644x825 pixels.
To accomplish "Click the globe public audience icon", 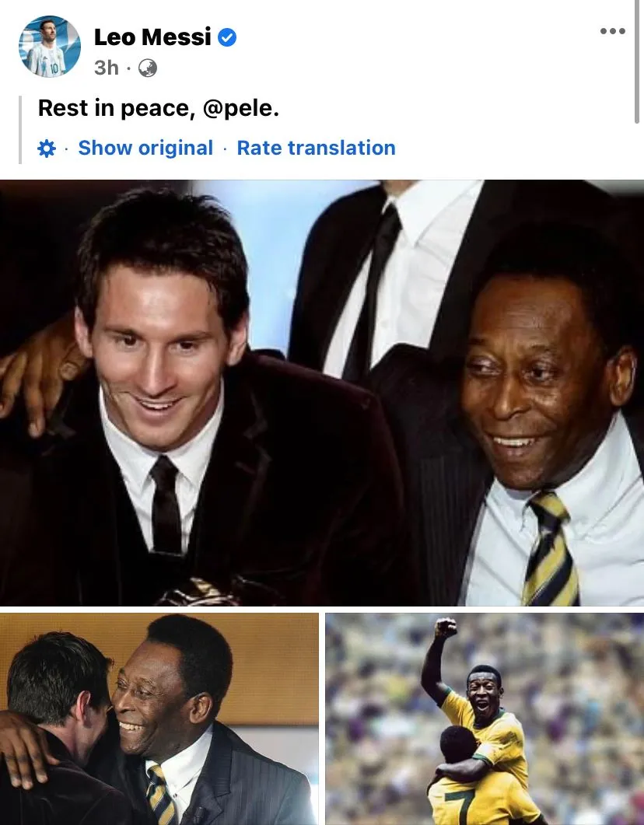I will (147, 68).
